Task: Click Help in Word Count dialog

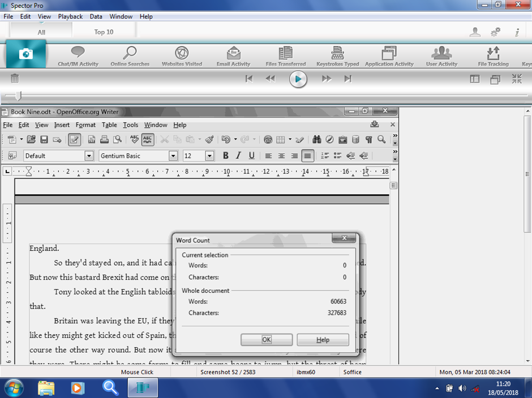Action: 323,340
